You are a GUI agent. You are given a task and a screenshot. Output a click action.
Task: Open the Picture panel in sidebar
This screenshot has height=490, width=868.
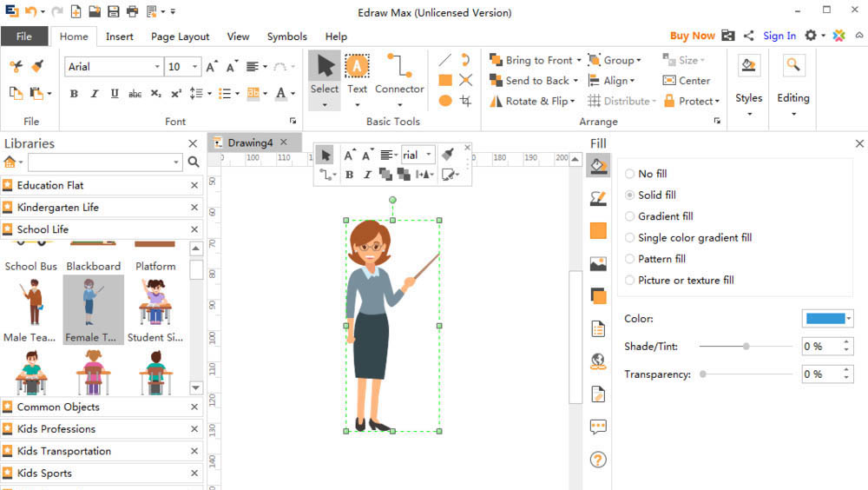(x=597, y=264)
